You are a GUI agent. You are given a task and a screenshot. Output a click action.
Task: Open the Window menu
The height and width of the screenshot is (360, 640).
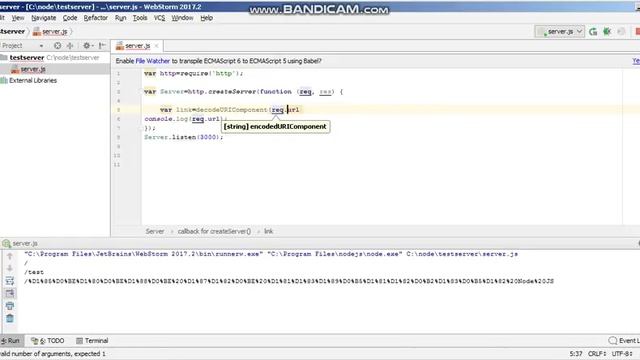point(182,18)
